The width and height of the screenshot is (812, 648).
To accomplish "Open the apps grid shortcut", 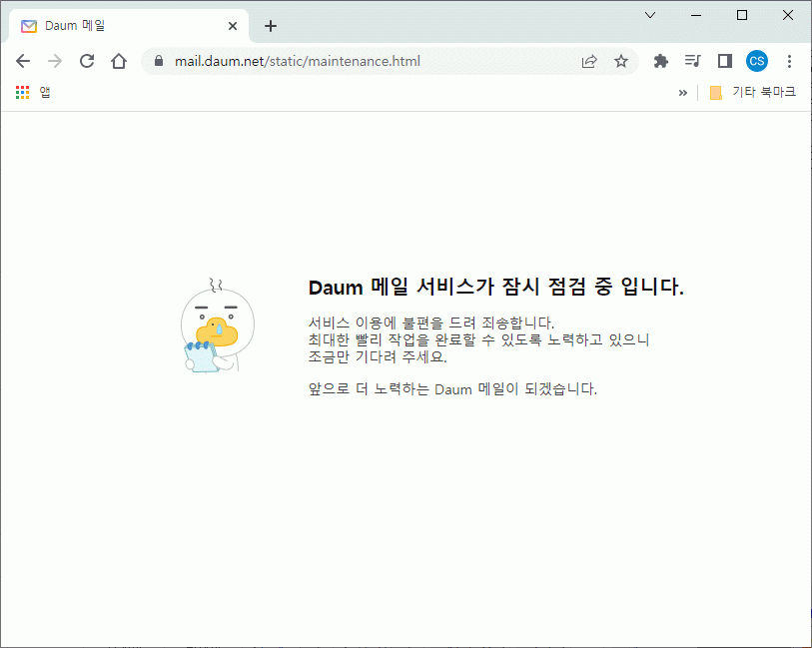I will (22, 92).
